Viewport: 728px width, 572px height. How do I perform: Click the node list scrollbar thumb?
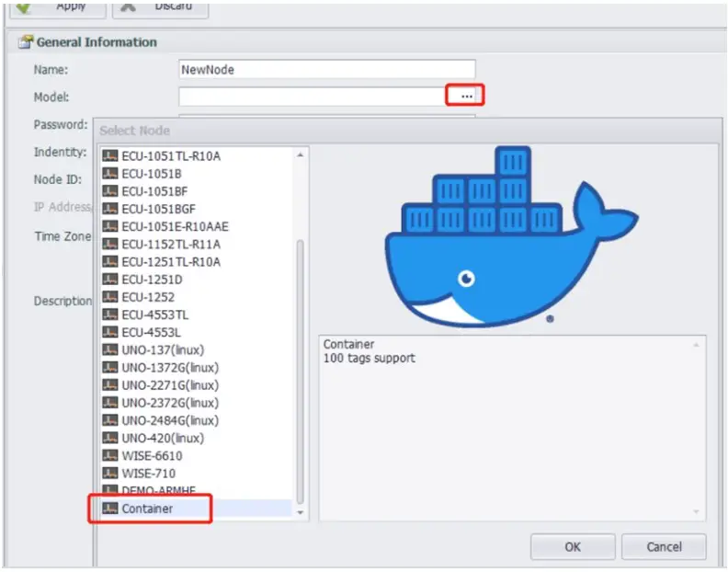300,372
